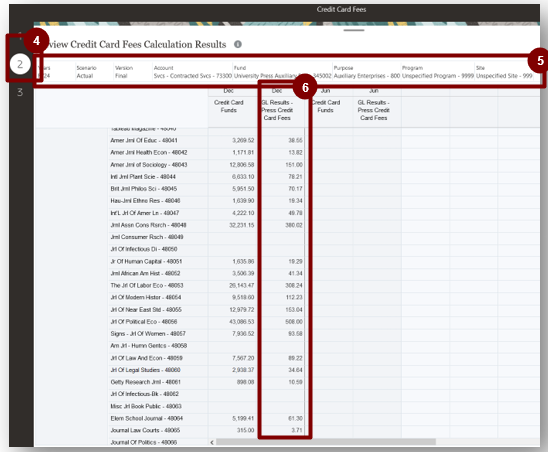Click the Dec Credit Card Funds cell 898.08
Viewport: 548px width, 452px height.
(x=232, y=382)
